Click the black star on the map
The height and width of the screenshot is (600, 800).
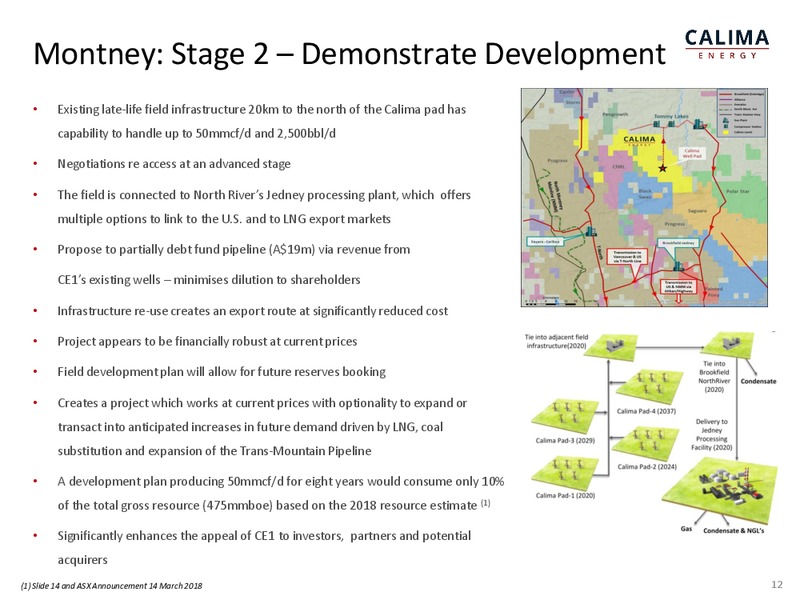click(x=662, y=168)
